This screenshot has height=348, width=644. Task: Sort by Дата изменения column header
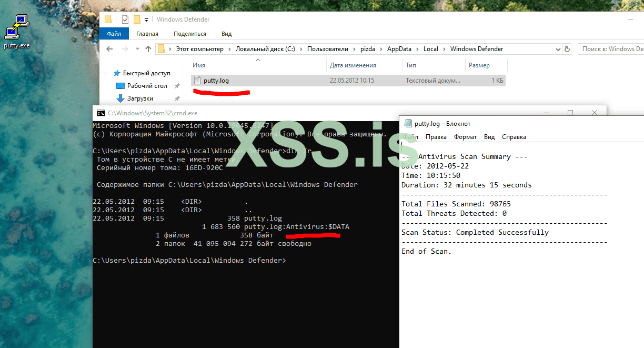pyautogui.click(x=353, y=65)
